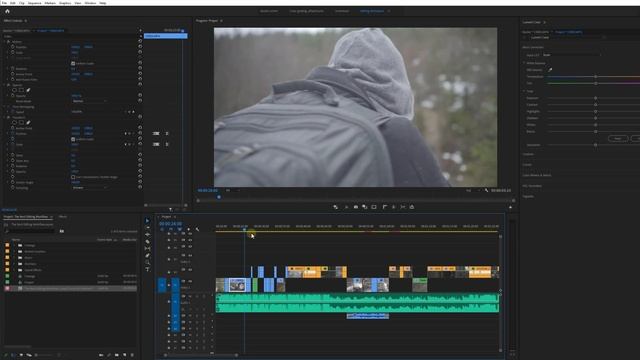
Task: Select the Slip tool
Action: (147, 249)
